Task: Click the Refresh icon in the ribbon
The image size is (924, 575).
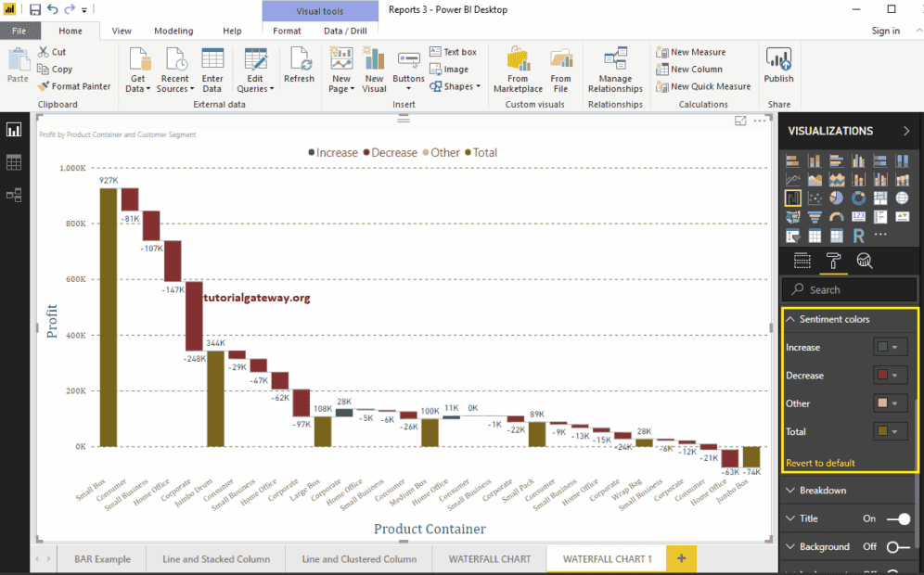Action: (x=299, y=65)
